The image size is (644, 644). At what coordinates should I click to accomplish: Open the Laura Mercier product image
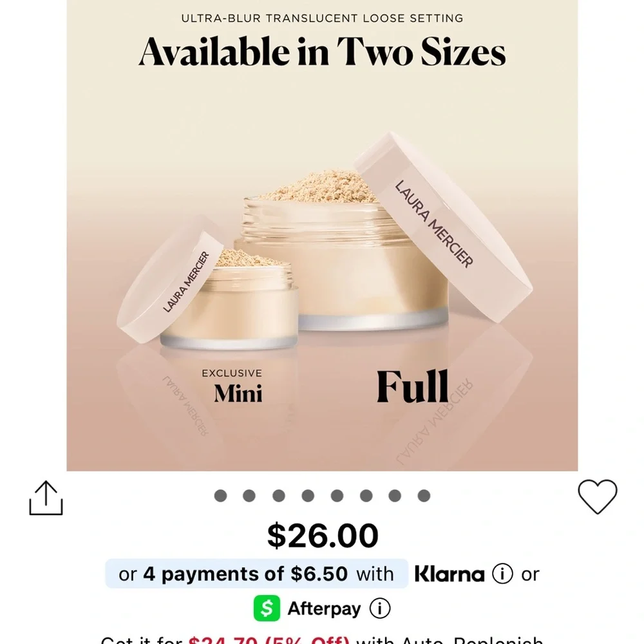tap(322, 258)
